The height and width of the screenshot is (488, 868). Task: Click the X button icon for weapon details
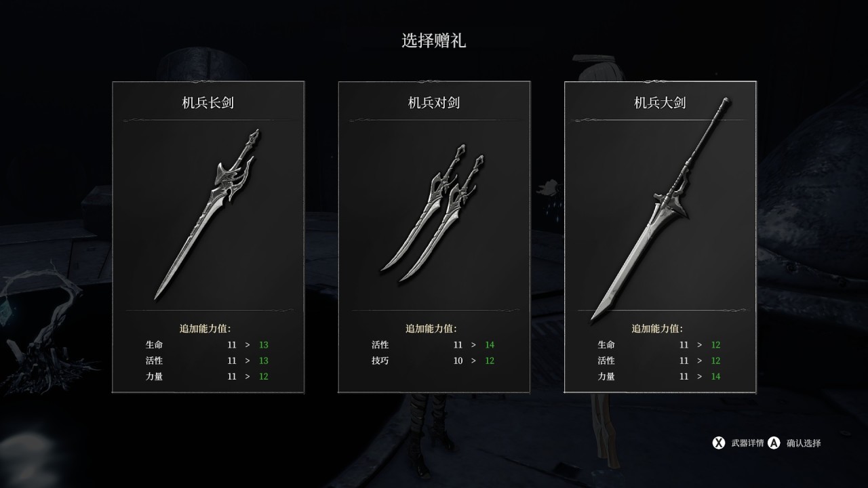718,443
